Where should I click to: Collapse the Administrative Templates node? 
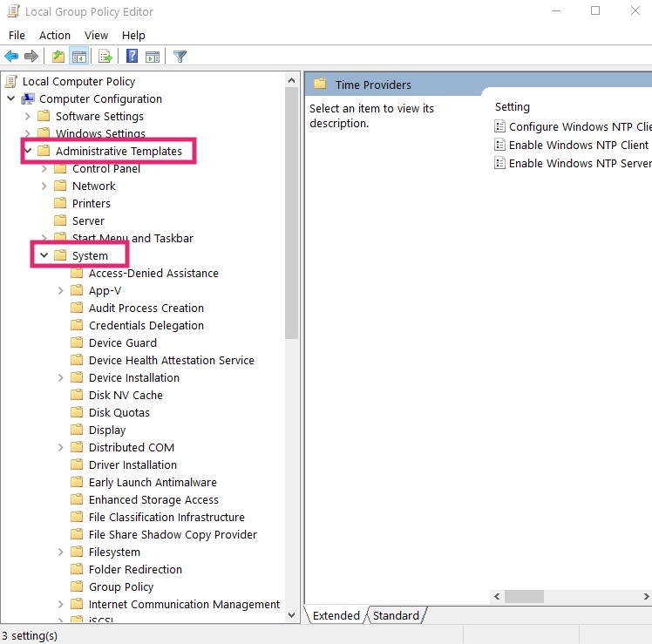28,151
